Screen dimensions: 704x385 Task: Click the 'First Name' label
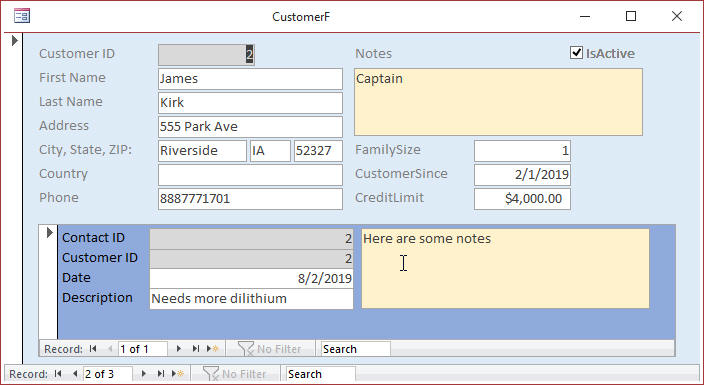pyautogui.click(x=72, y=77)
